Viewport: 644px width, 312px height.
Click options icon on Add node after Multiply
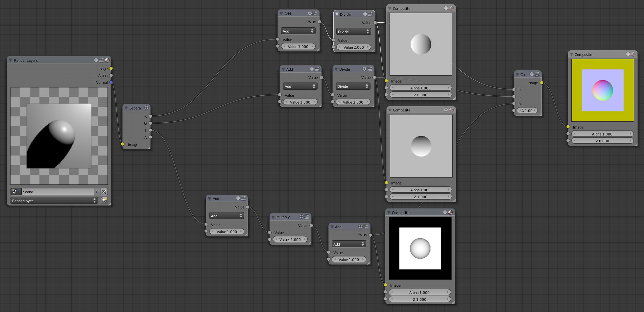(x=366, y=227)
